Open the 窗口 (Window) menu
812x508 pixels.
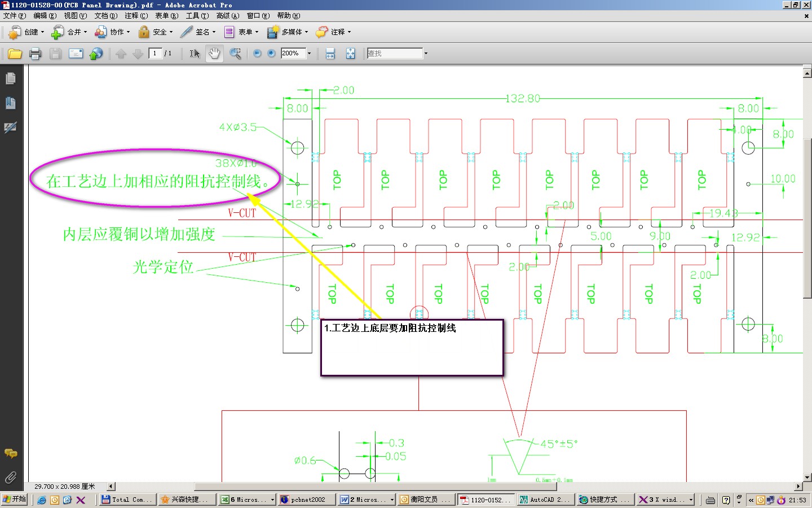(x=258, y=16)
